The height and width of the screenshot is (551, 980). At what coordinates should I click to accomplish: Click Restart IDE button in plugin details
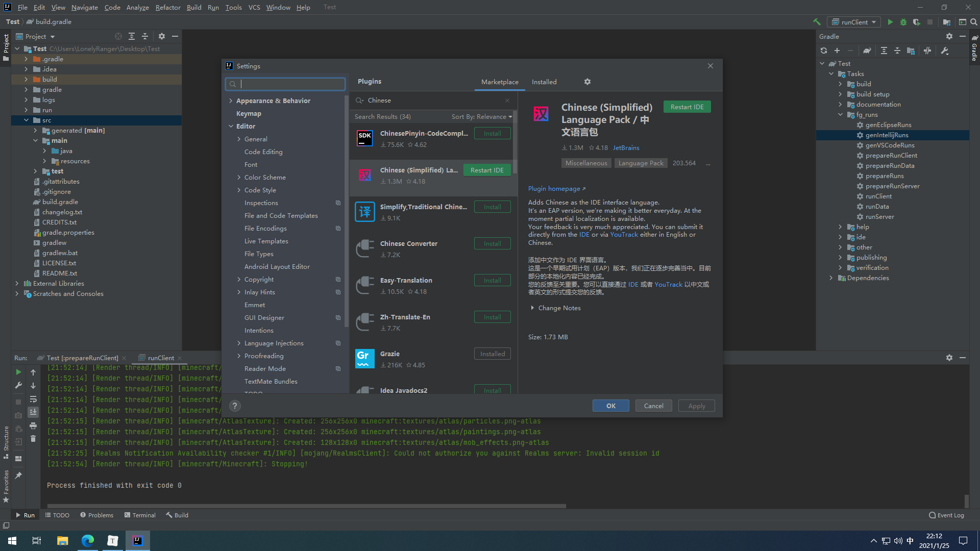point(687,107)
